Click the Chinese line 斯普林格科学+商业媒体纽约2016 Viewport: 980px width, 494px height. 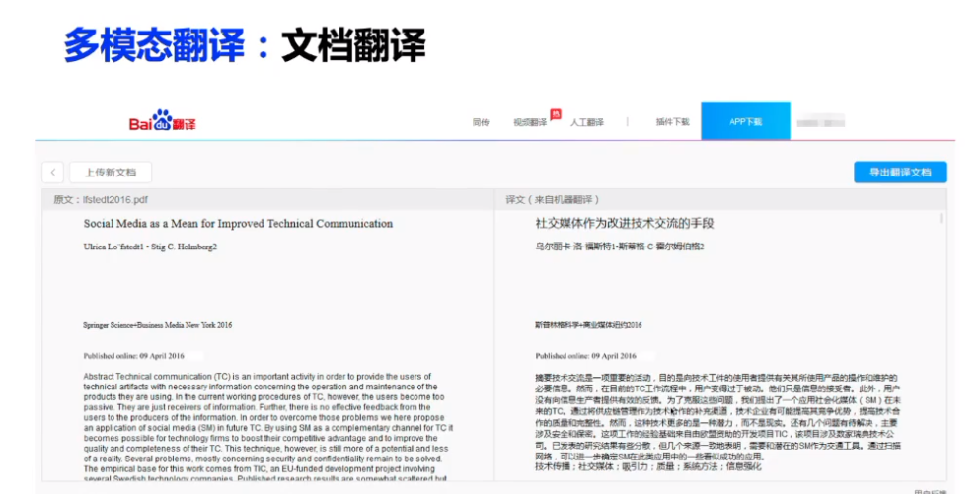(588, 325)
